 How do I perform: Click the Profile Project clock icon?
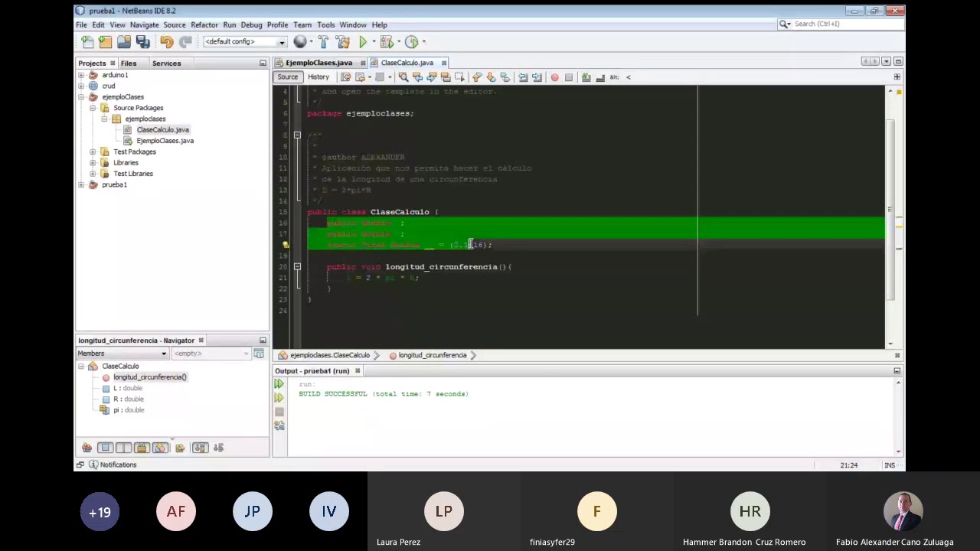[x=411, y=42]
